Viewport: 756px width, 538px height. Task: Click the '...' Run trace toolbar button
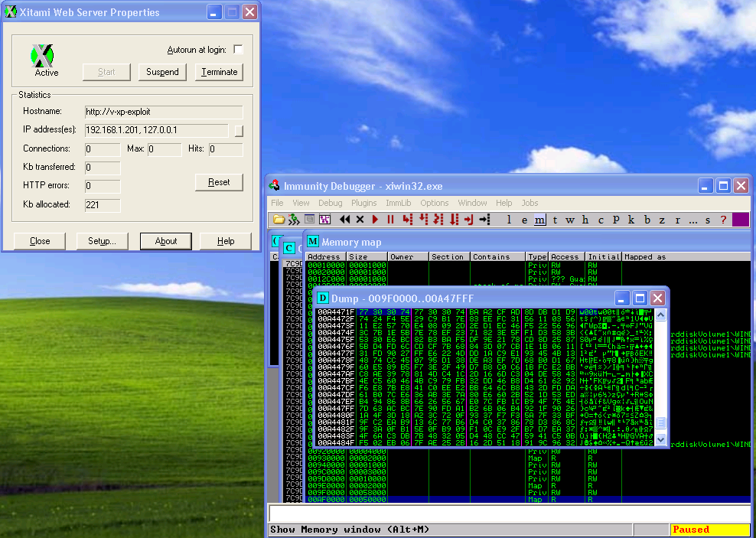(692, 220)
